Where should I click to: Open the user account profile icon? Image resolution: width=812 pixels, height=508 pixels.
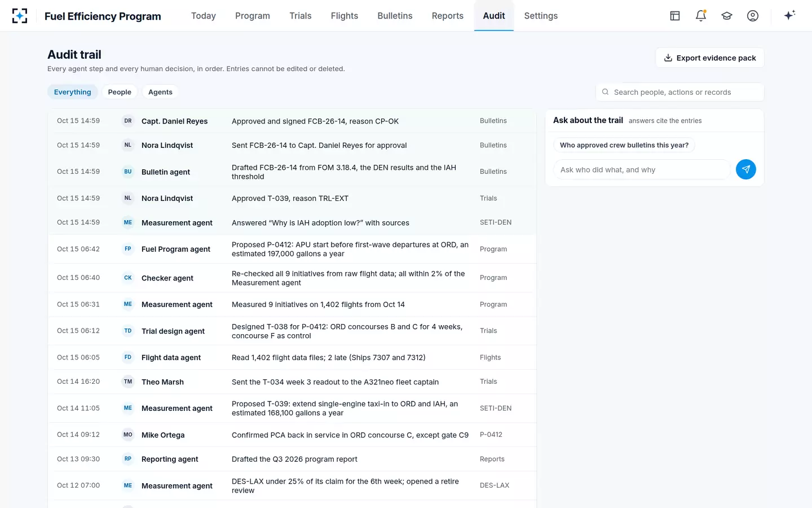[x=753, y=16]
